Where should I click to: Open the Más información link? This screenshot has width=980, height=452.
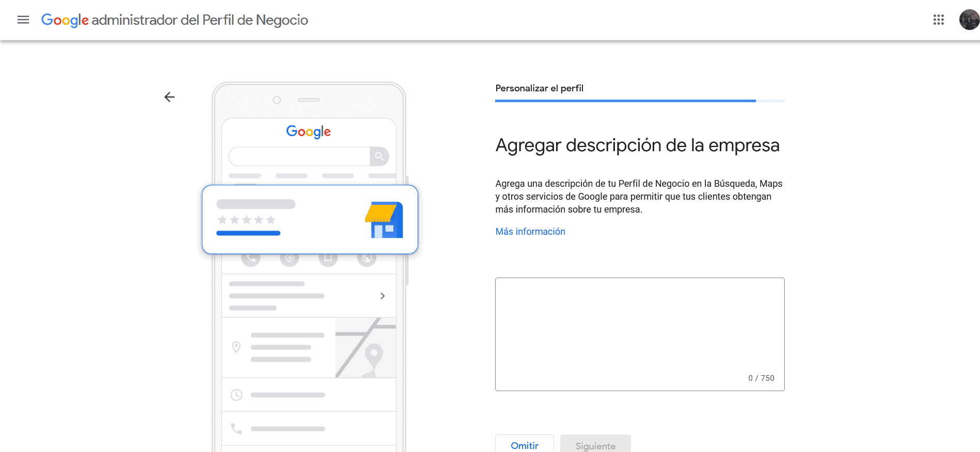(x=530, y=232)
